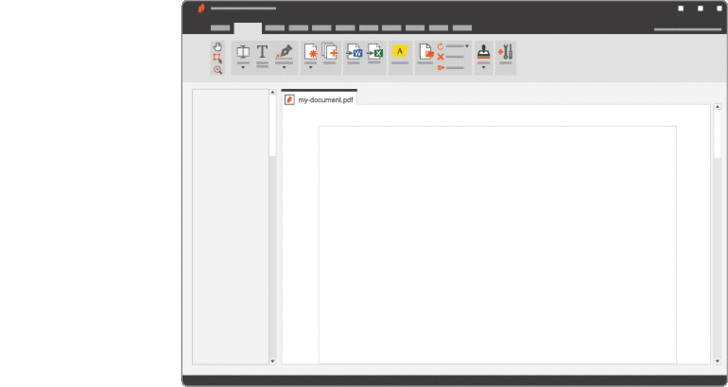Open the fountain pen signature tool
The image size is (728, 387).
coord(284,52)
